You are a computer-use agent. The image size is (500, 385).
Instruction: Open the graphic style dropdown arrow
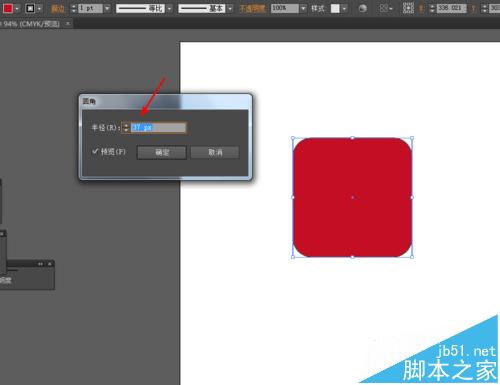point(344,9)
